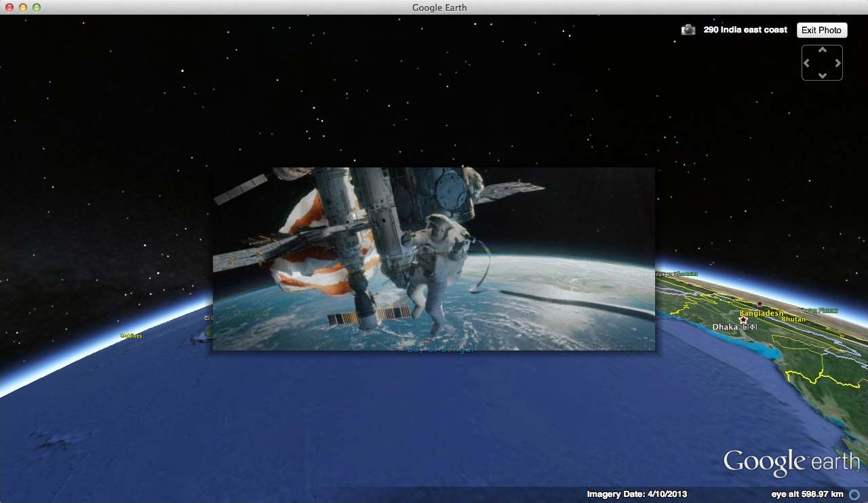Click the dark star marker above Bangladesh label

coord(760,304)
